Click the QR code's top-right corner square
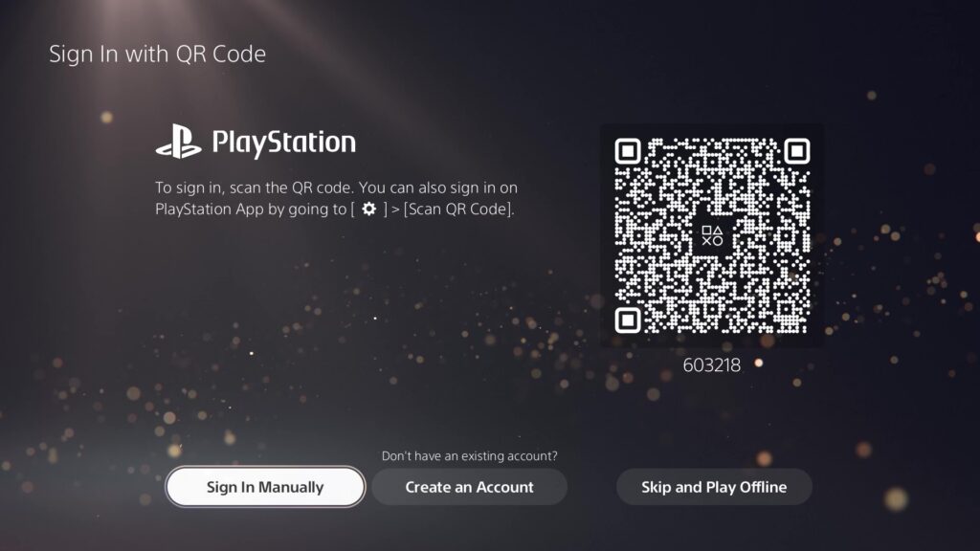The image size is (980, 551). [x=797, y=151]
